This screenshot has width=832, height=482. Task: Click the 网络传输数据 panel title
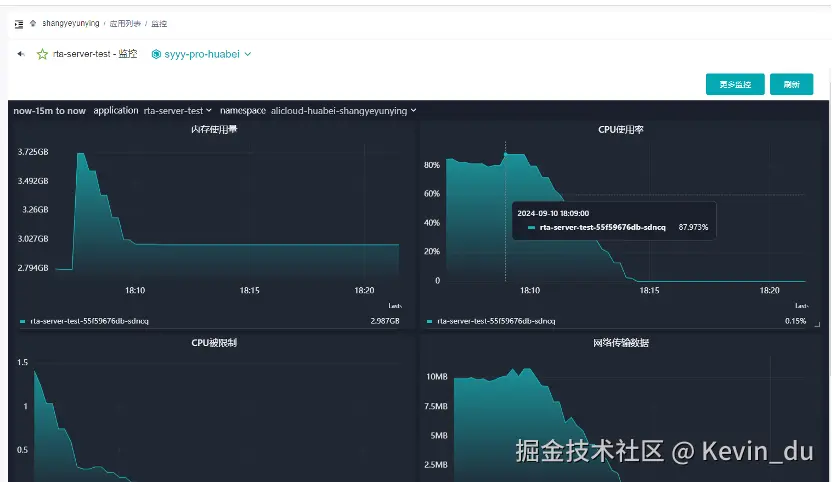point(621,343)
